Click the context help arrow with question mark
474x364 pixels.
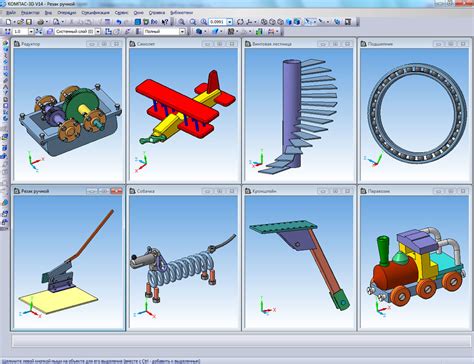pos(165,22)
